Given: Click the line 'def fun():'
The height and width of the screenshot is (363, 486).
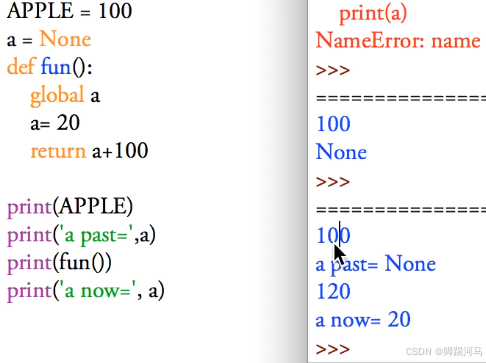Looking at the screenshot, I should pyautogui.click(x=49, y=67).
